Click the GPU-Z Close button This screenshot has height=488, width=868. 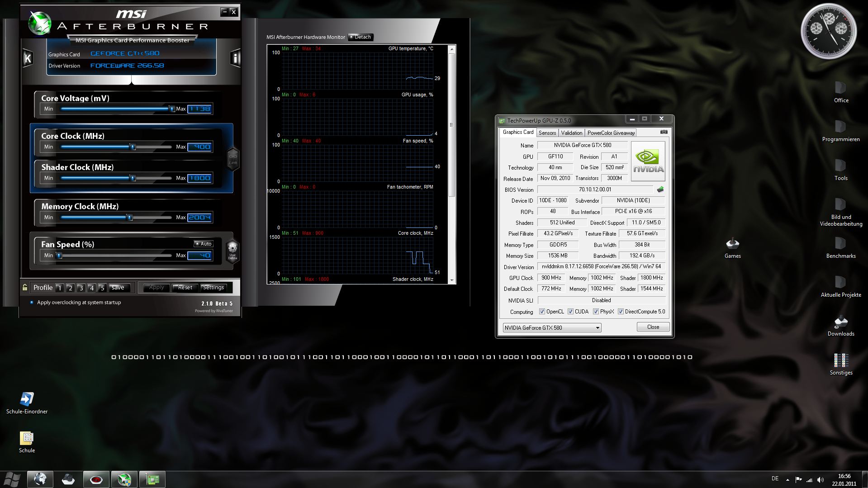point(653,327)
